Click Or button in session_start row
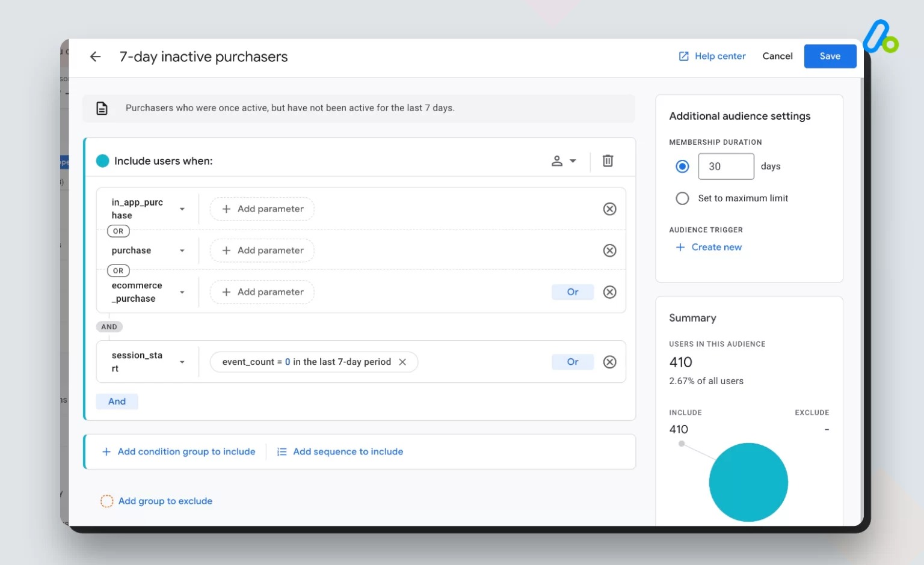Viewport: 924px width, 565px height. point(573,362)
